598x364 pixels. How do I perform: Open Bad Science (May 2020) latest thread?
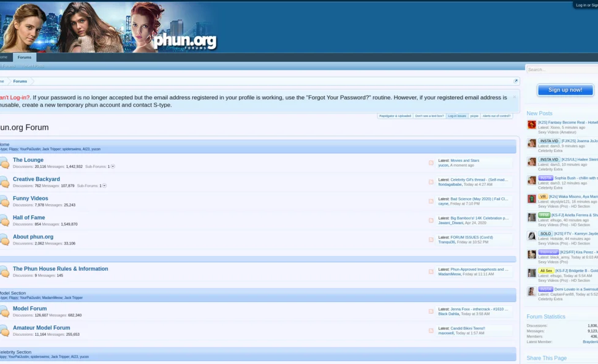[x=479, y=199]
